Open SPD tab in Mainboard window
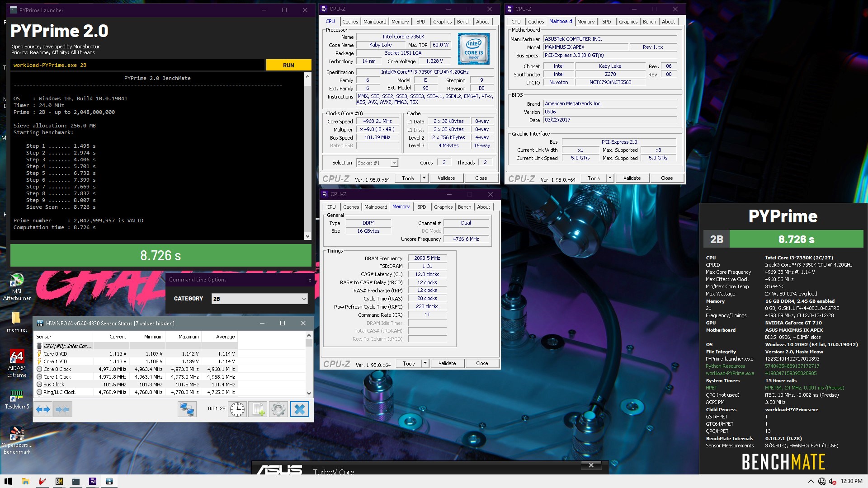Screen dimensions: 868x488 pyautogui.click(x=606, y=22)
